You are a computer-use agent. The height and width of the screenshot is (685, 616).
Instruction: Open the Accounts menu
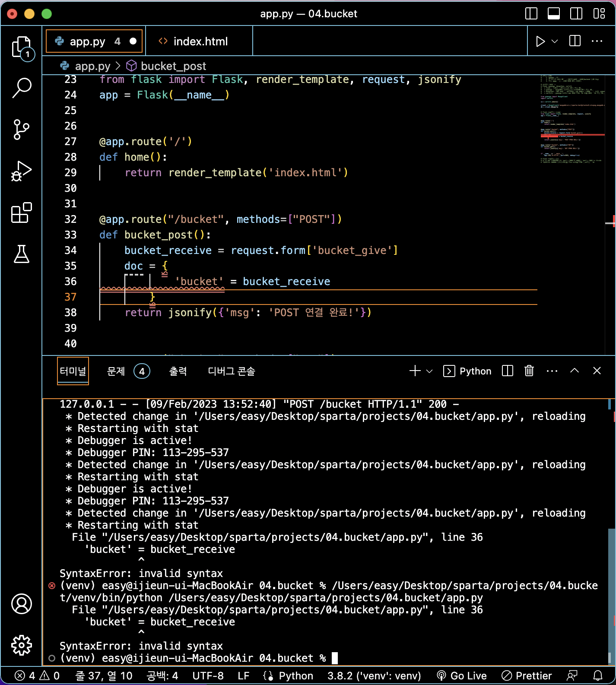click(22, 604)
